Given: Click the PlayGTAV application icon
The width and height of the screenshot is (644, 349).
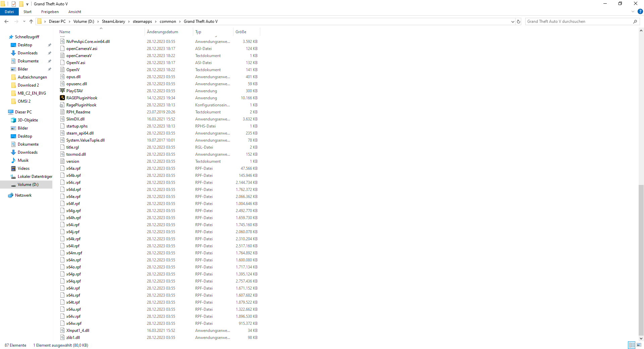Looking at the screenshot, I should [x=62, y=91].
